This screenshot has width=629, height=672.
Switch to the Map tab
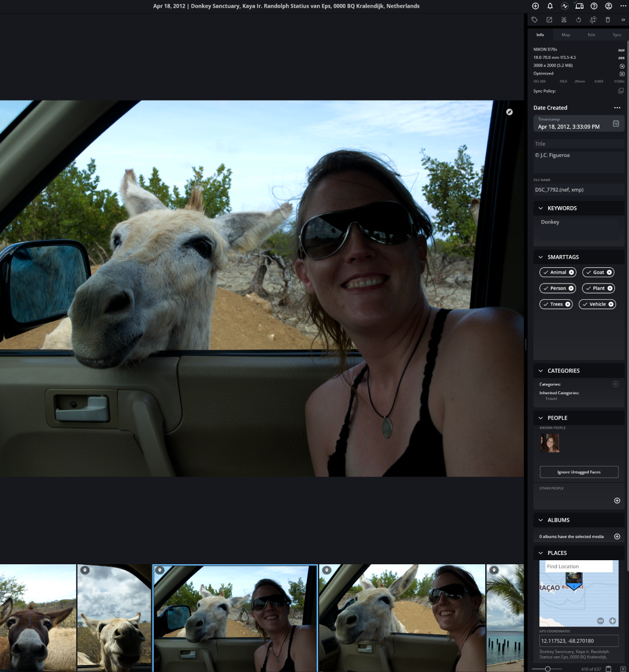coord(566,35)
